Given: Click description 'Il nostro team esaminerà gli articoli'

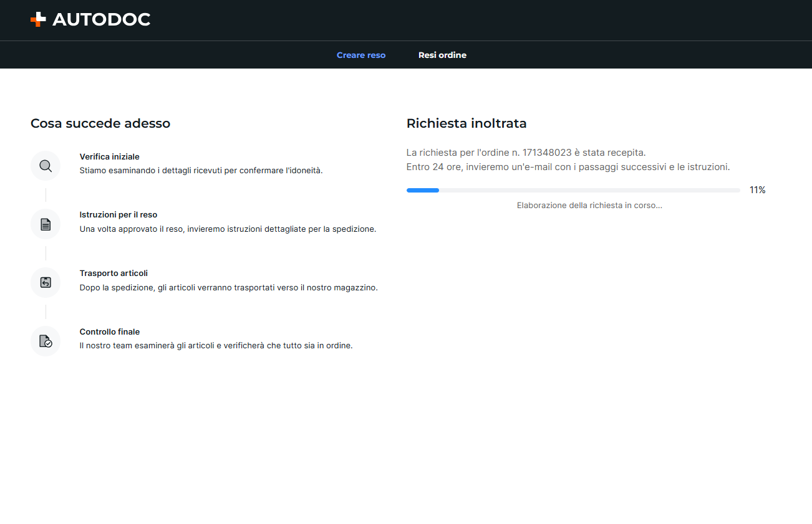Looking at the screenshot, I should coord(216,345).
